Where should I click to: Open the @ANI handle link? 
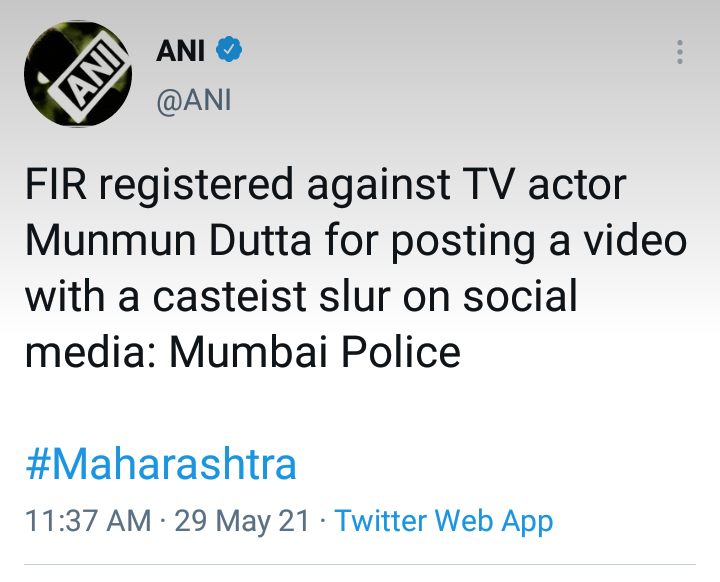point(194,100)
